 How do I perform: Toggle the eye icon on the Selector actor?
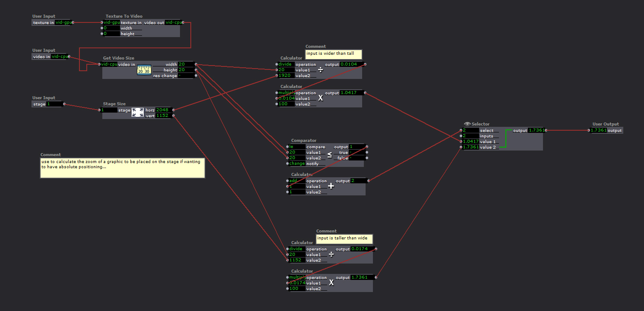pos(467,124)
